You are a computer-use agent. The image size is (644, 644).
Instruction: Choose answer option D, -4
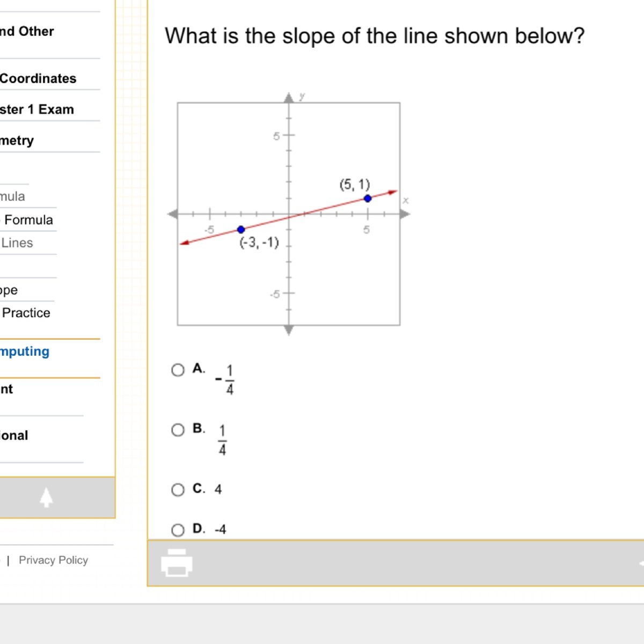click(178, 530)
